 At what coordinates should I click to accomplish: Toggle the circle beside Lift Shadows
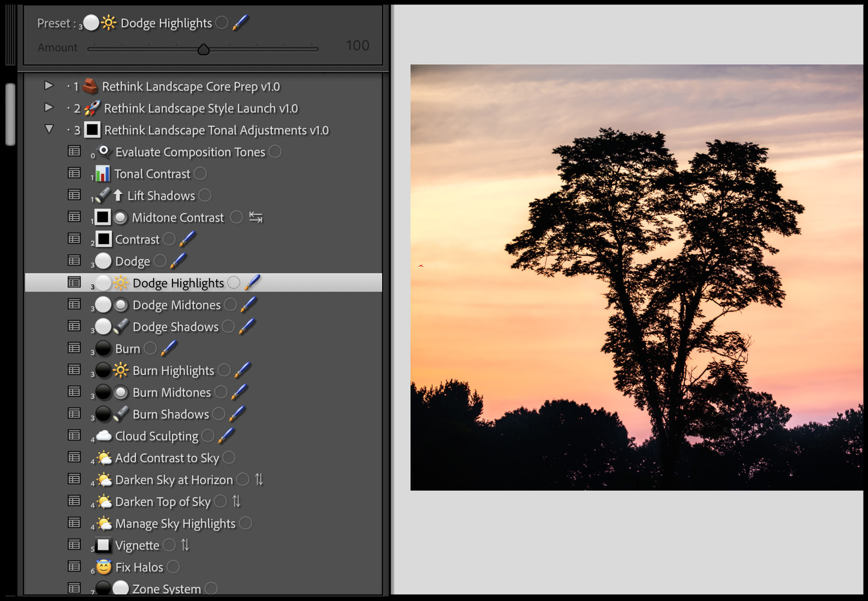click(x=205, y=195)
